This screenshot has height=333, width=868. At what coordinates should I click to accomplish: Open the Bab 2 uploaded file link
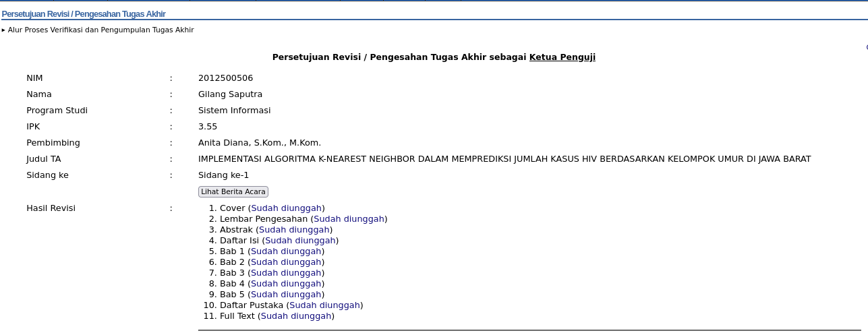(286, 262)
